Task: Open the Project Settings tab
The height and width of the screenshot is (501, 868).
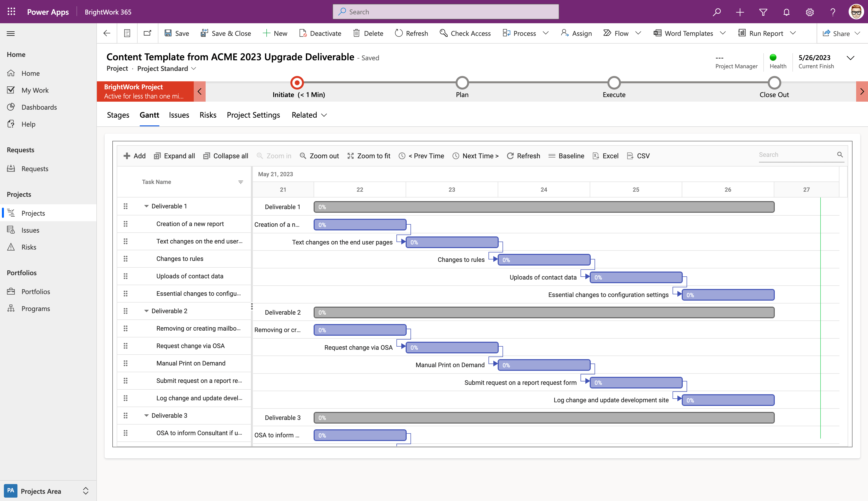Action: tap(253, 115)
